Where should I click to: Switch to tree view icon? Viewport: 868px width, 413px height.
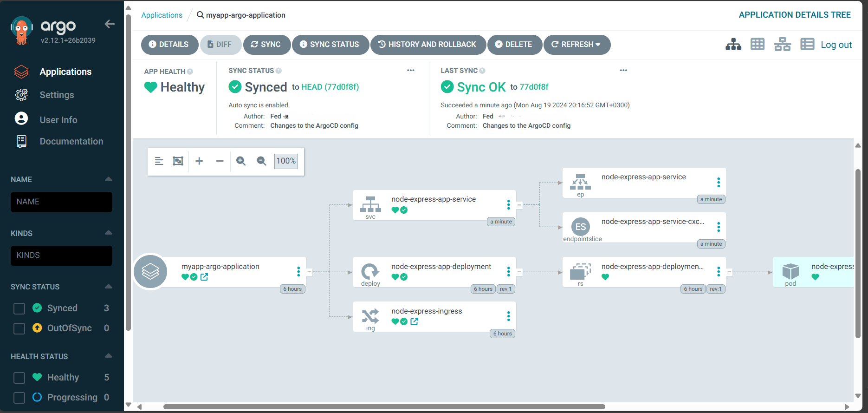733,45
